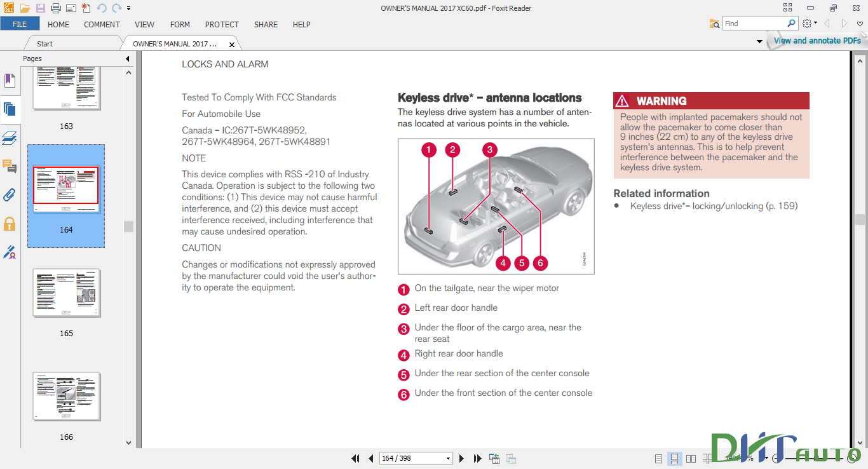Select the OWNER'S MANUAL 2017 document tab

pyautogui.click(x=175, y=44)
